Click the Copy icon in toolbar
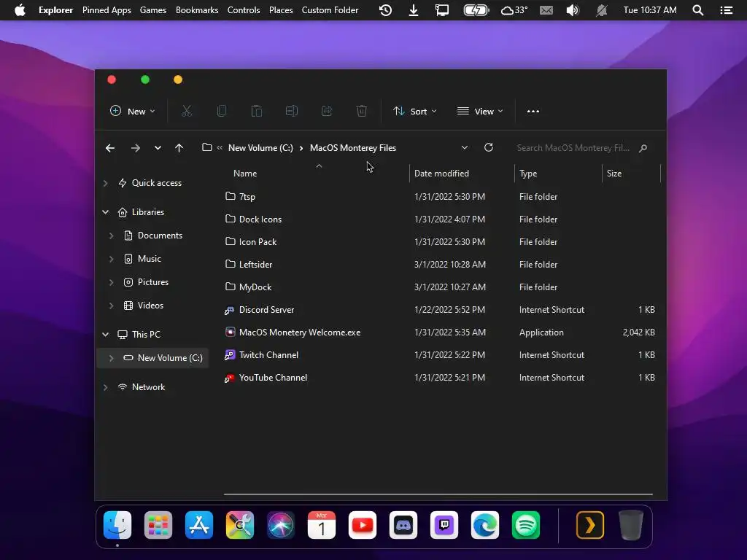This screenshot has height=560, width=747. (222, 111)
